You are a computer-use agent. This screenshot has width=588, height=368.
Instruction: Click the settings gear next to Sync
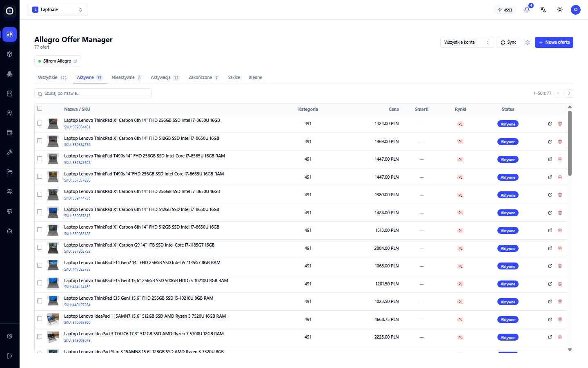[x=528, y=43]
